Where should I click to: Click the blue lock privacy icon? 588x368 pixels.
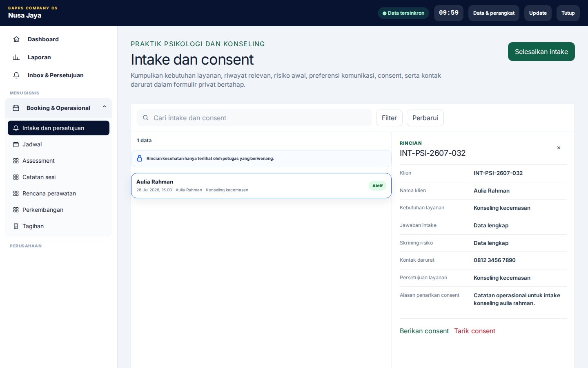point(140,158)
